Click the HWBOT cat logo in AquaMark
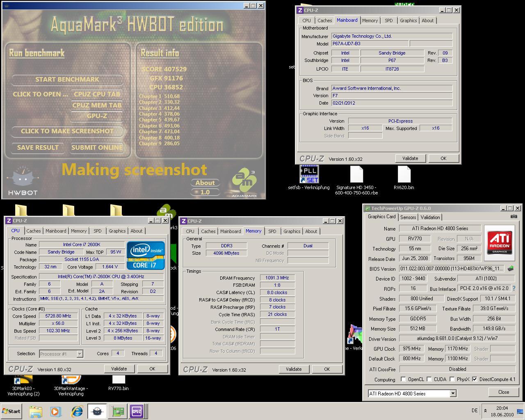The height and width of the screenshot is (420, 525). pos(23,180)
